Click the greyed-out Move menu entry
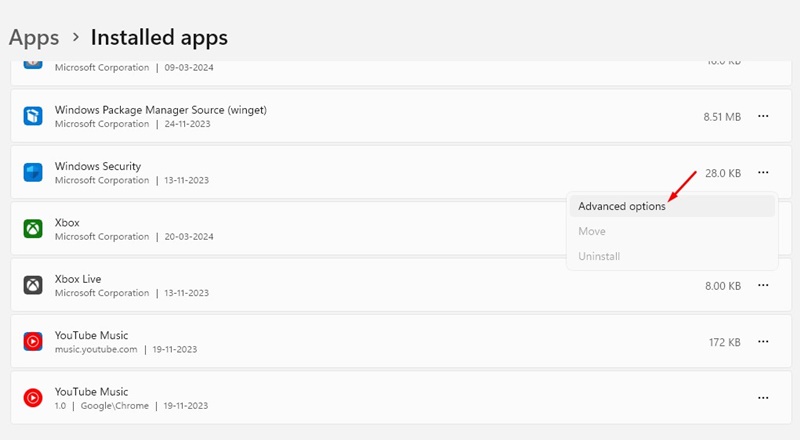Screen dimensions: 800x440 [592, 232]
